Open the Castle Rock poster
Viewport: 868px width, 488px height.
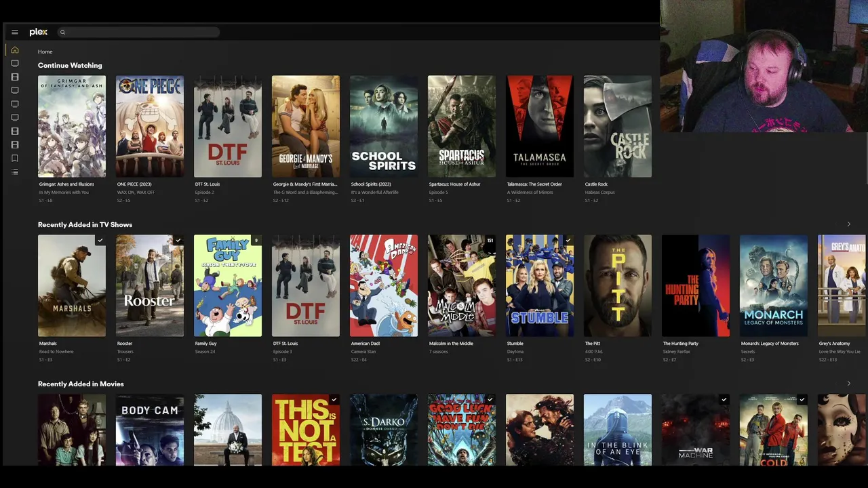[x=618, y=126]
